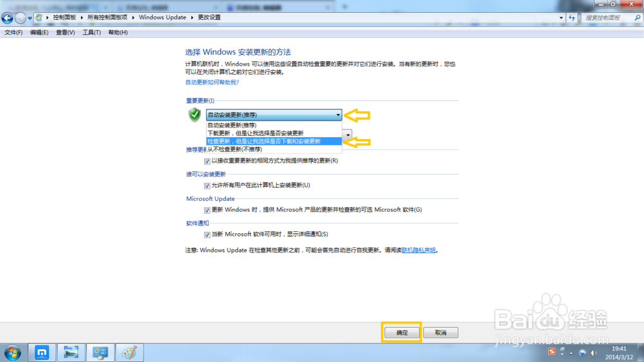
Task: Navigate to 所有控制面板项 breadcrumb
Action: pyautogui.click(x=107, y=17)
